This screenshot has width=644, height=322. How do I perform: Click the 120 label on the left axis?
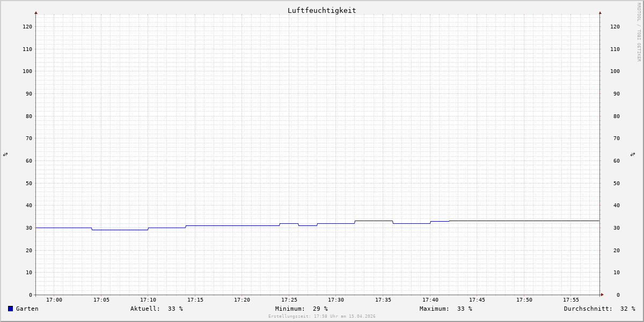tap(27, 26)
